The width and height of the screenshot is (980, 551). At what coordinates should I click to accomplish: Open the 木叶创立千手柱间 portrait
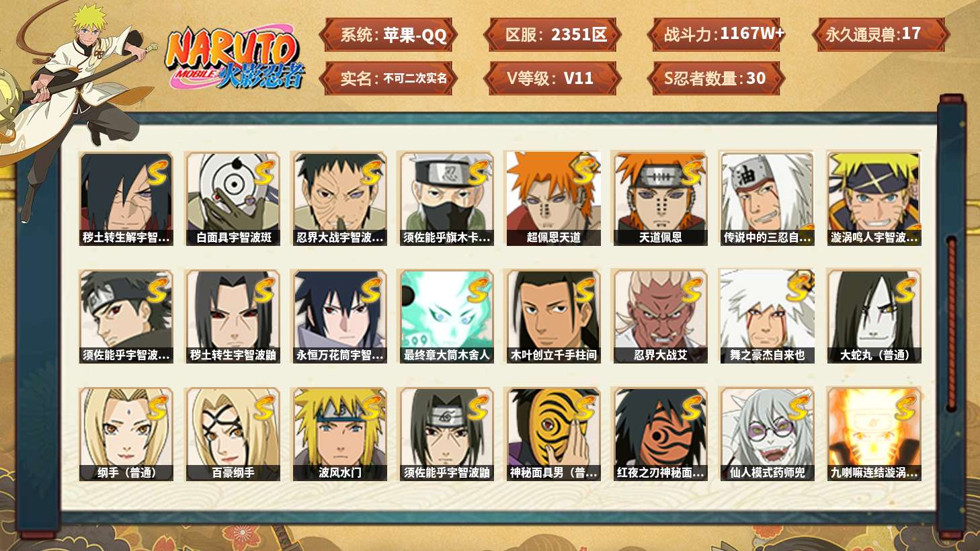pyautogui.click(x=553, y=316)
